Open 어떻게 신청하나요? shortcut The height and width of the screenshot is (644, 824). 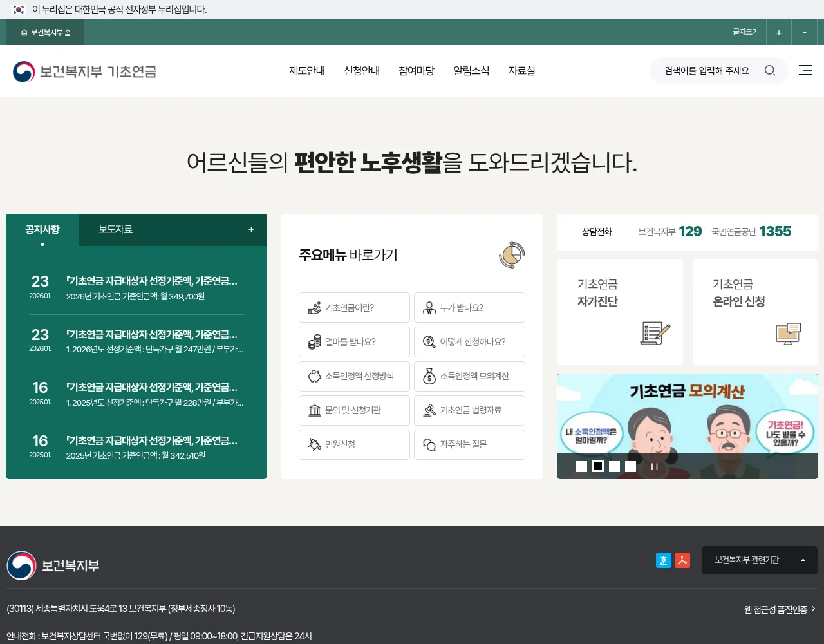[x=469, y=342]
